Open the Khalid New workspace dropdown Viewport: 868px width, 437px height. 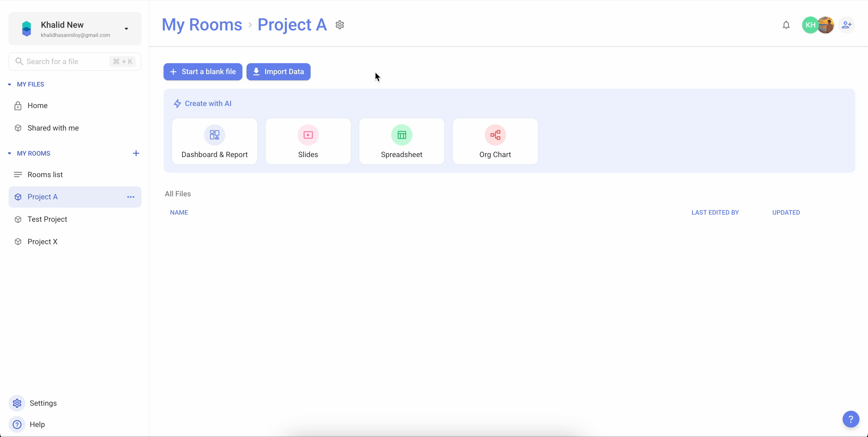click(x=126, y=28)
